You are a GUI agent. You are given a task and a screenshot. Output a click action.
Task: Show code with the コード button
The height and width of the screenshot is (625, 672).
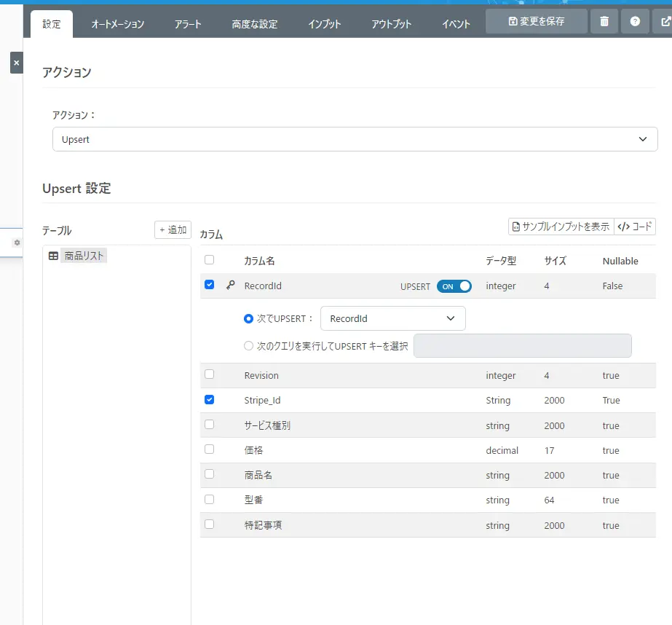tap(635, 227)
